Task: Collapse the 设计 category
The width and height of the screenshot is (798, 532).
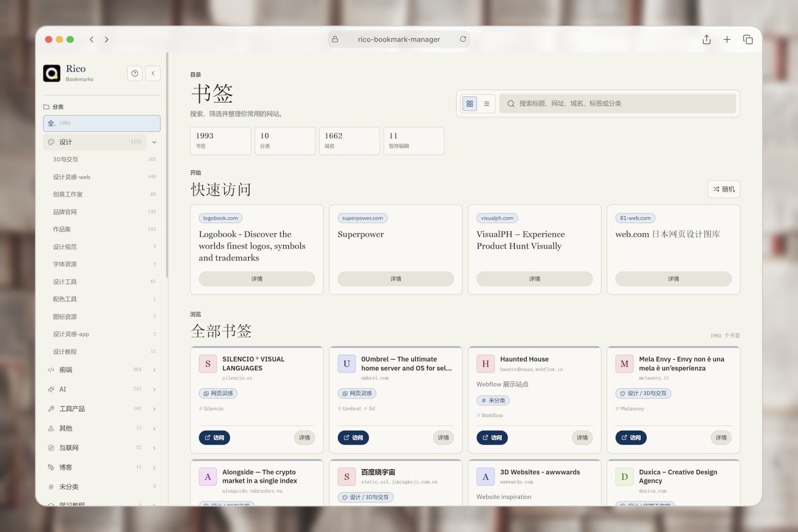Action: click(x=154, y=142)
